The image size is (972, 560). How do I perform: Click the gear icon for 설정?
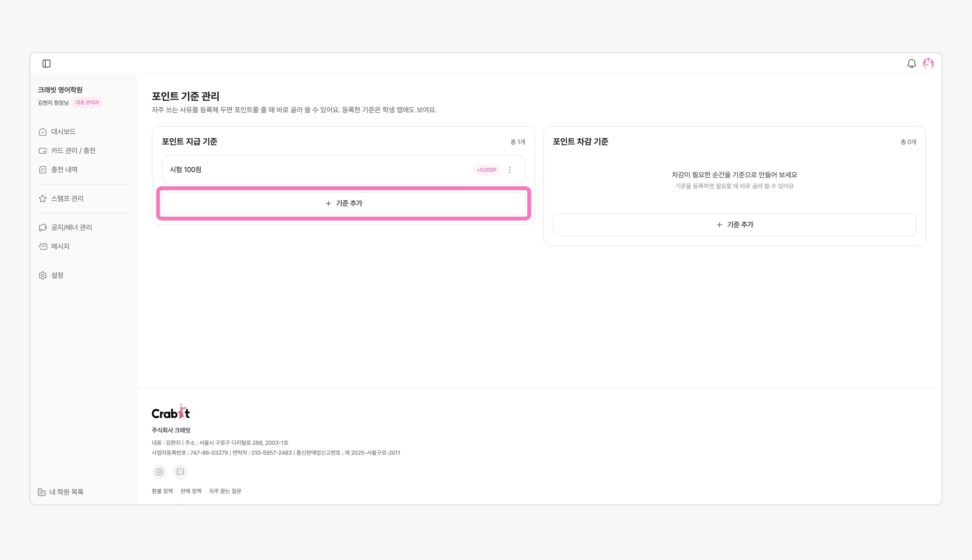tap(43, 275)
